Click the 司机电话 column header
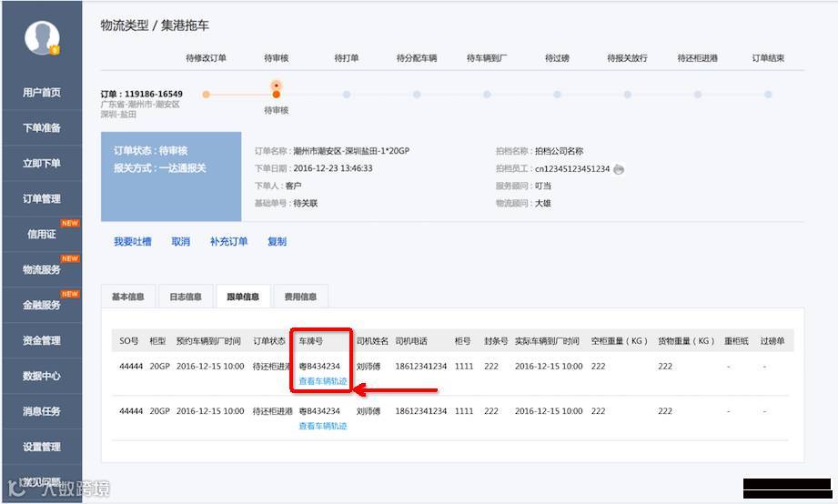 pyautogui.click(x=411, y=341)
